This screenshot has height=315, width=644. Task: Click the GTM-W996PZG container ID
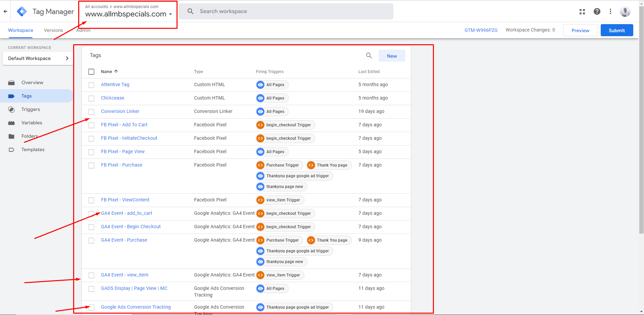point(481,30)
